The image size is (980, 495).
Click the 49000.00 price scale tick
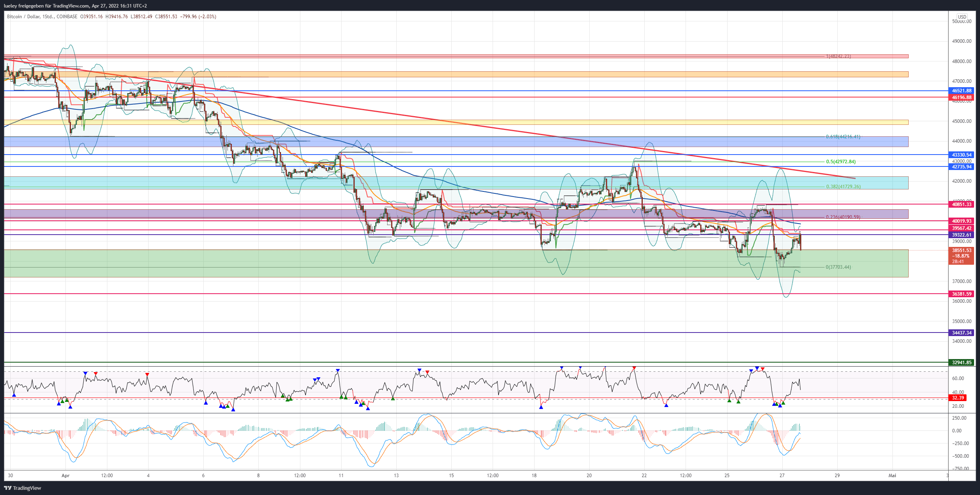(962, 41)
